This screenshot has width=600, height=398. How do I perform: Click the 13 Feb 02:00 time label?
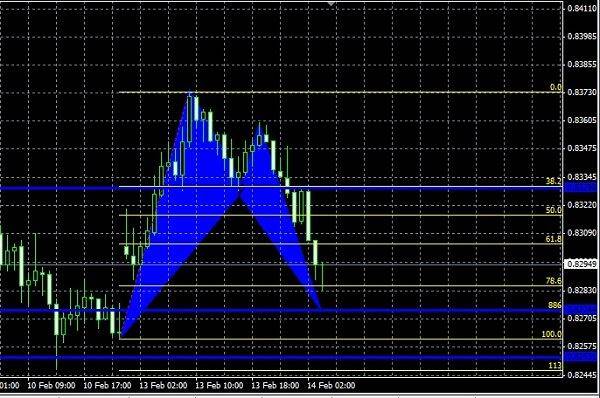click(163, 385)
